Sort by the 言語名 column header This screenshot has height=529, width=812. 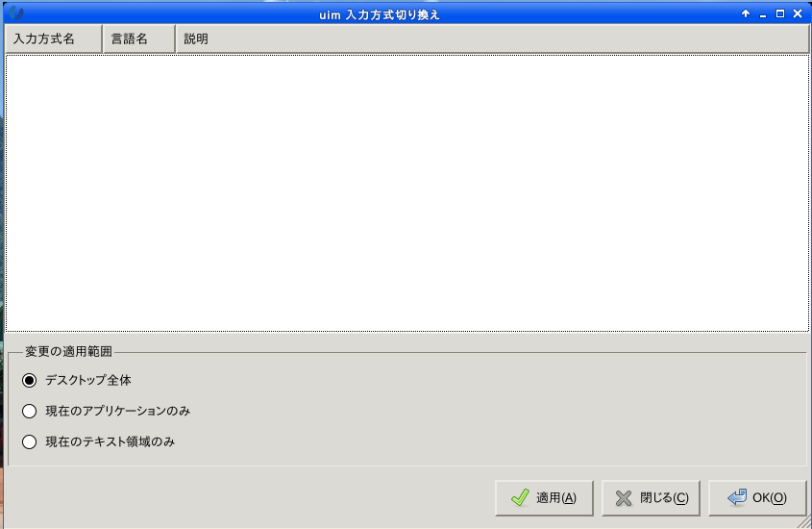pyautogui.click(x=138, y=38)
